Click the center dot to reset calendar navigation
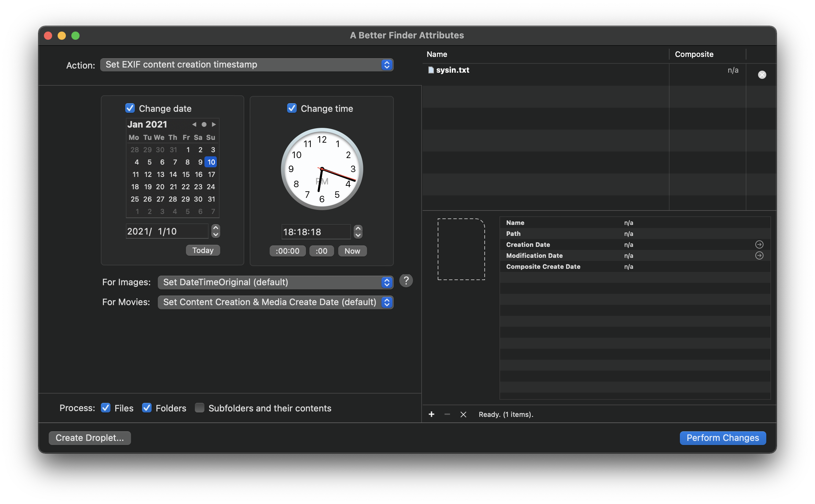815x504 pixels. tap(203, 124)
